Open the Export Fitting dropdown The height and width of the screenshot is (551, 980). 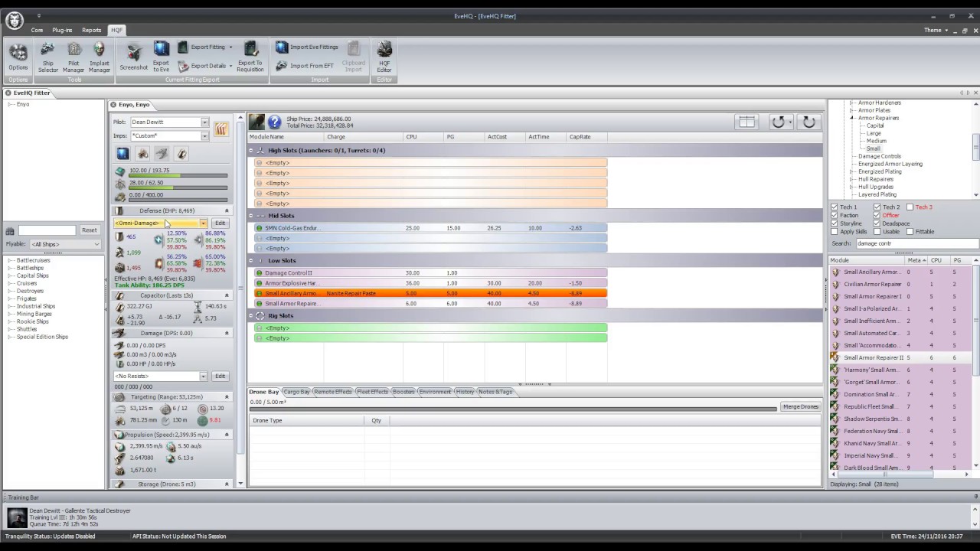(x=230, y=47)
